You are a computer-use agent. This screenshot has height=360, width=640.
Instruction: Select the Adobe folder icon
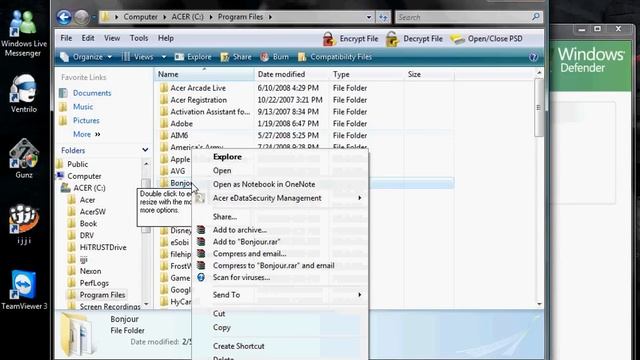click(x=164, y=123)
